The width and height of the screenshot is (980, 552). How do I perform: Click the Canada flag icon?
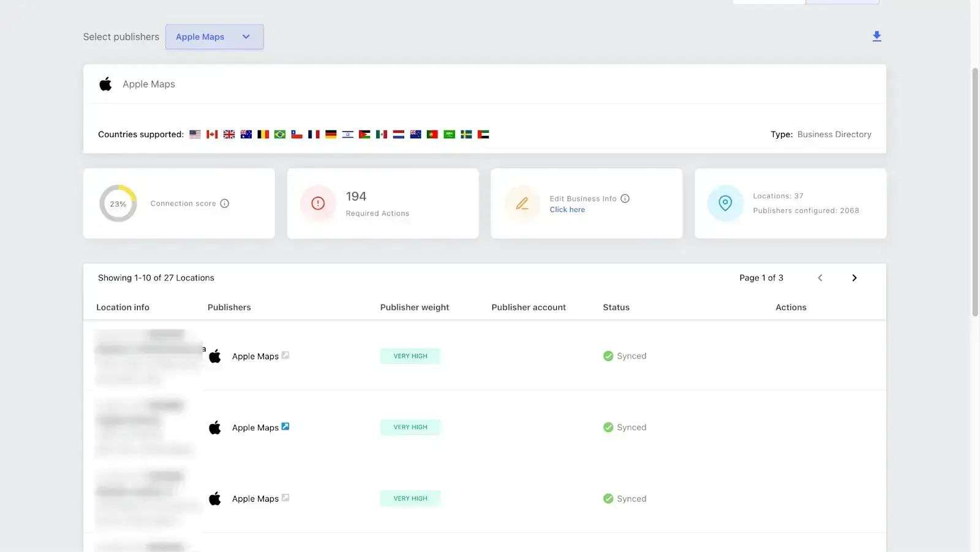[212, 134]
